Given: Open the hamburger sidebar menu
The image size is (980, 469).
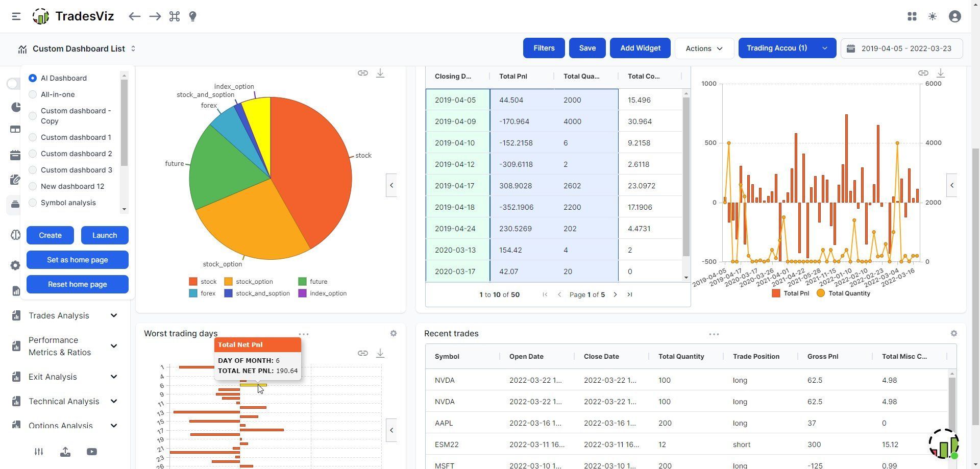Looking at the screenshot, I should click(16, 16).
